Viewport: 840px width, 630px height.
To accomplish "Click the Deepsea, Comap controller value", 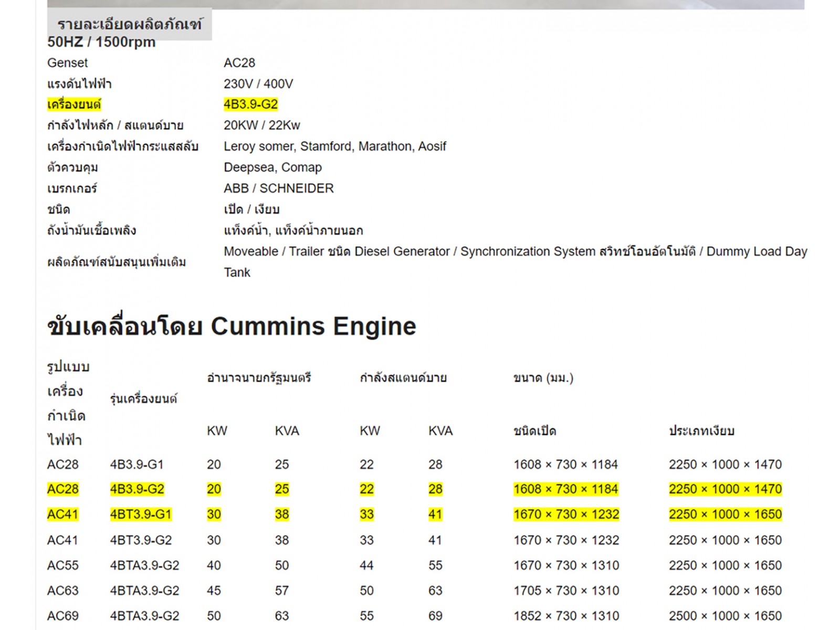I will point(272,167).
